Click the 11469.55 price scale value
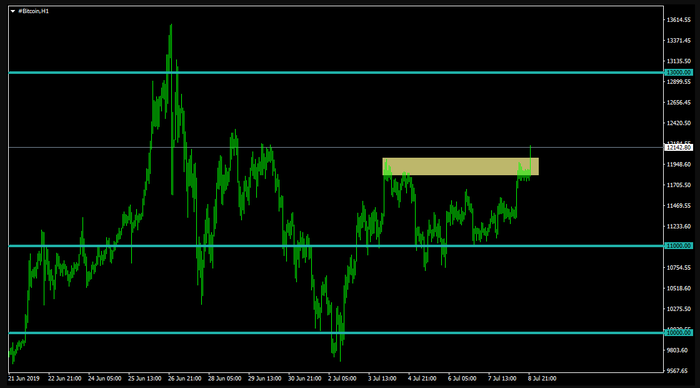This screenshot has height=388, width=700. [x=679, y=206]
